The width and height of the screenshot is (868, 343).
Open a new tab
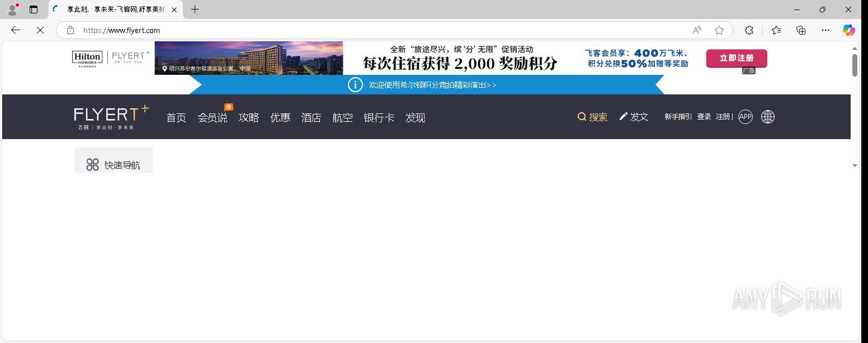pyautogui.click(x=195, y=9)
